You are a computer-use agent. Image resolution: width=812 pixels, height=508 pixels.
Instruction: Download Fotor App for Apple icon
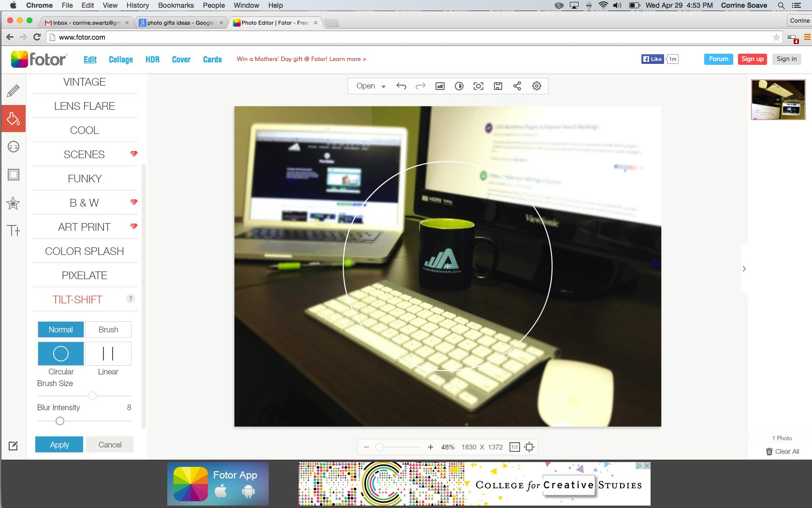pos(221,492)
